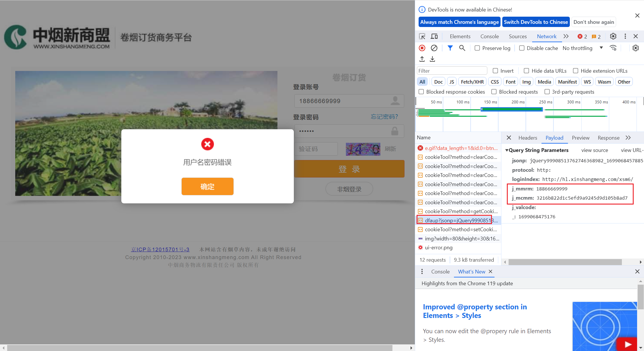Click the inspect element selector icon
This screenshot has width=644, height=351.
[422, 36]
